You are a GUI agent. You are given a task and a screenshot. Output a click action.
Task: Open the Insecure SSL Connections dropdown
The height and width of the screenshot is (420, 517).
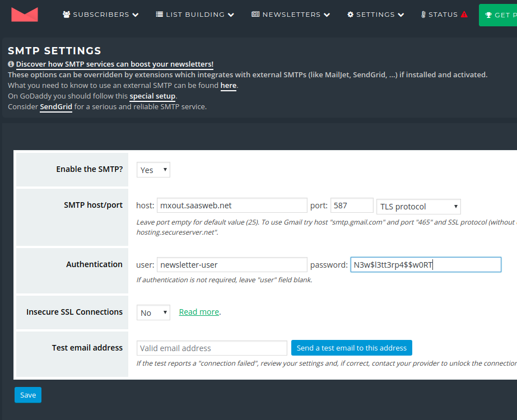pos(153,312)
